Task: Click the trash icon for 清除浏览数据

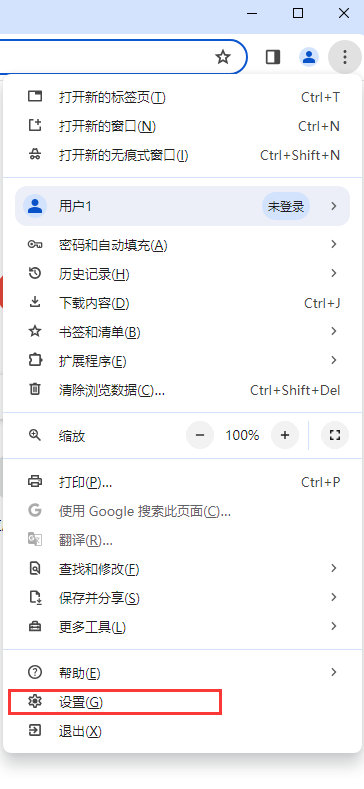Action: (35, 389)
